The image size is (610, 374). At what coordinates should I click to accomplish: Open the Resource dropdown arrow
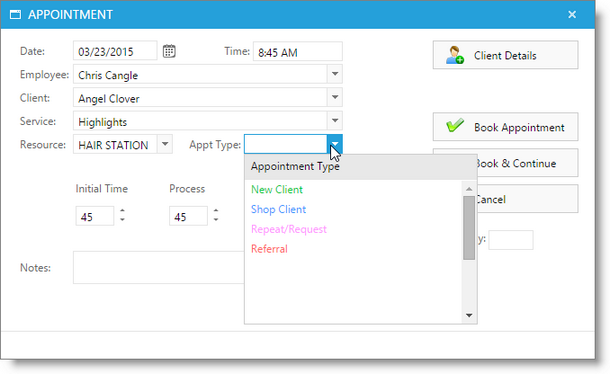pyautogui.click(x=165, y=144)
